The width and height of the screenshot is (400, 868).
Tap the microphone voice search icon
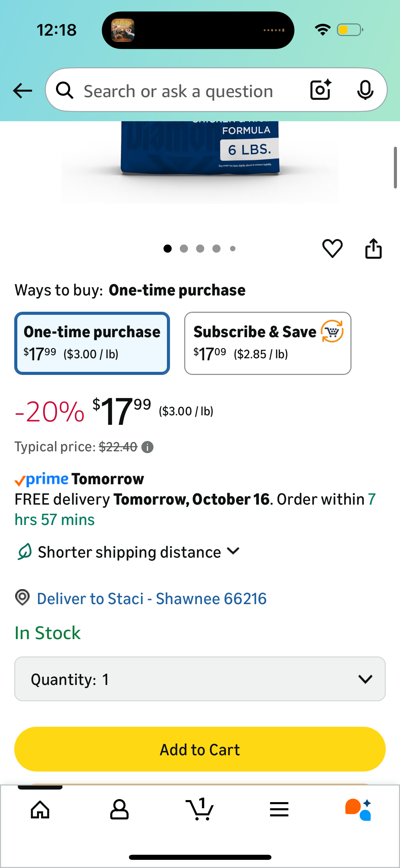(365, 90)
